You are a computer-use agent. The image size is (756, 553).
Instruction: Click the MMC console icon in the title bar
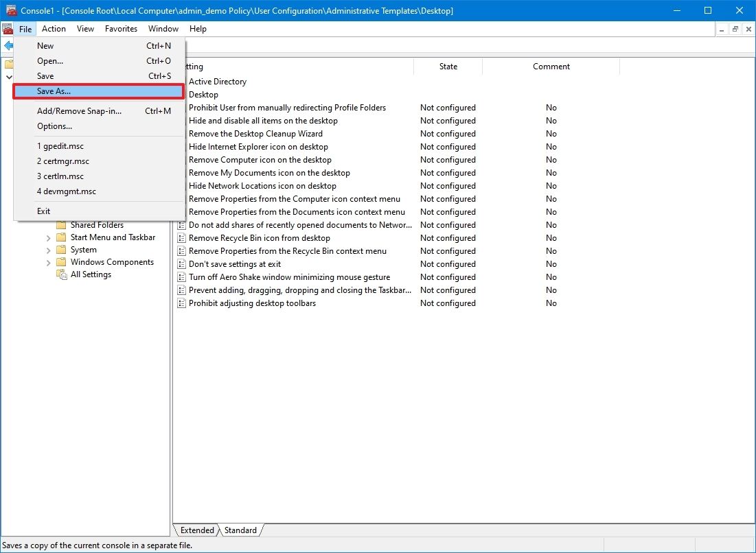[11, 10]
